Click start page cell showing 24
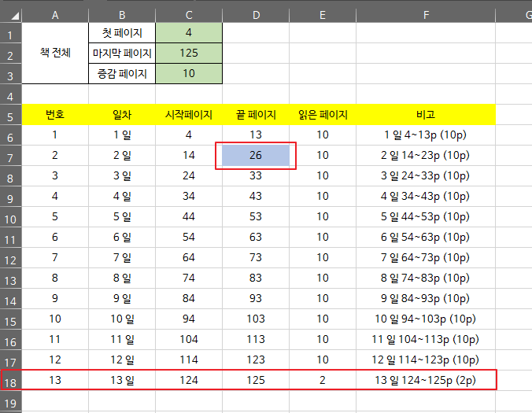 189,176
